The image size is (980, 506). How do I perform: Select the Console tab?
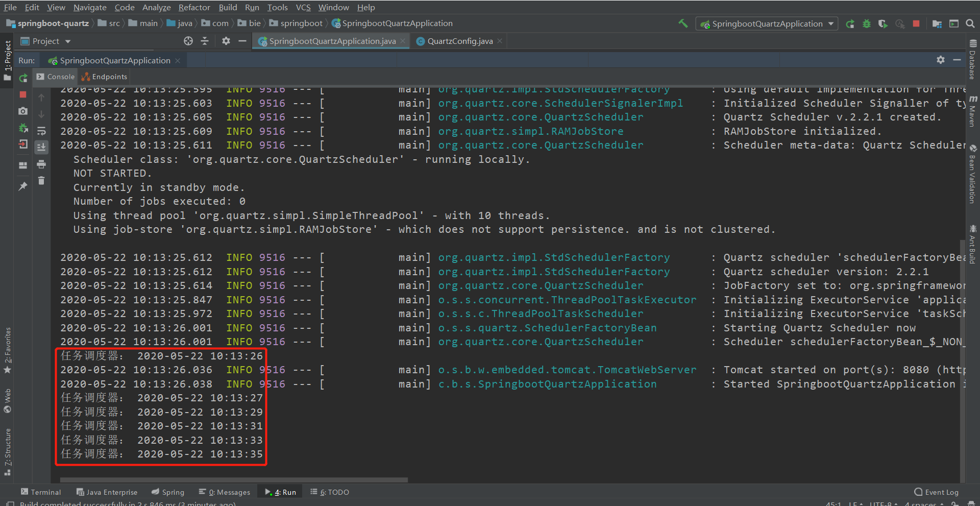click(56, 77)
